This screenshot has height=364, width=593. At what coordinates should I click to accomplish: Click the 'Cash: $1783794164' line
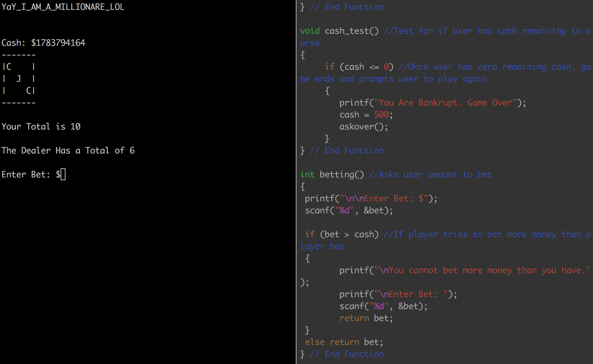point(43,43)
